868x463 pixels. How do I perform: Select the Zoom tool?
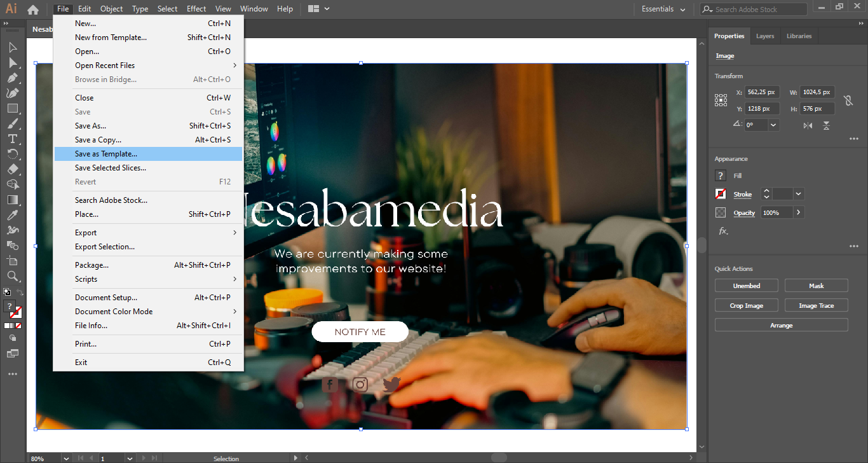13,276
